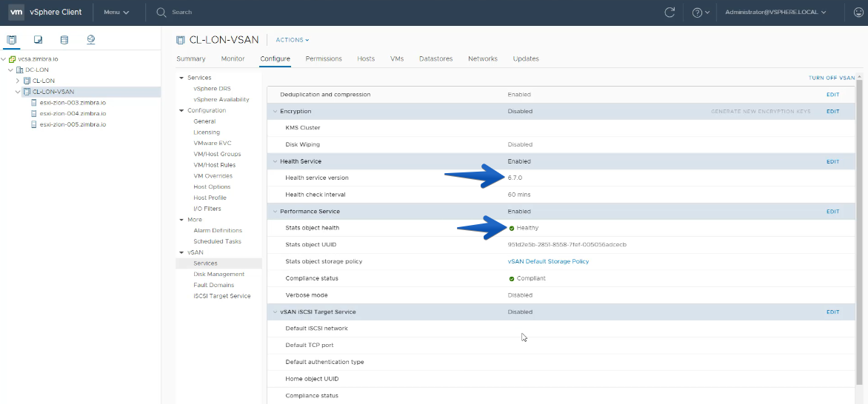868x404 pixels.
Task: Open Licensing configuration page
Action: click(207, 132)
